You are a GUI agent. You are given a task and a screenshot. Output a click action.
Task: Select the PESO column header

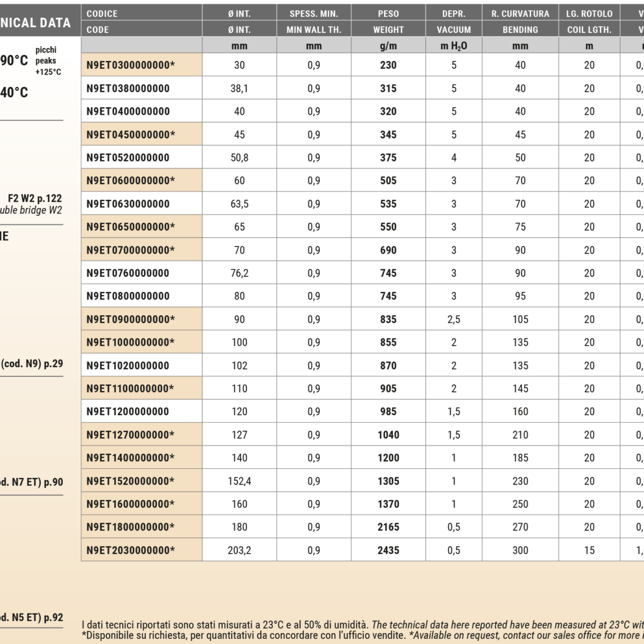(x=388, y=14)
